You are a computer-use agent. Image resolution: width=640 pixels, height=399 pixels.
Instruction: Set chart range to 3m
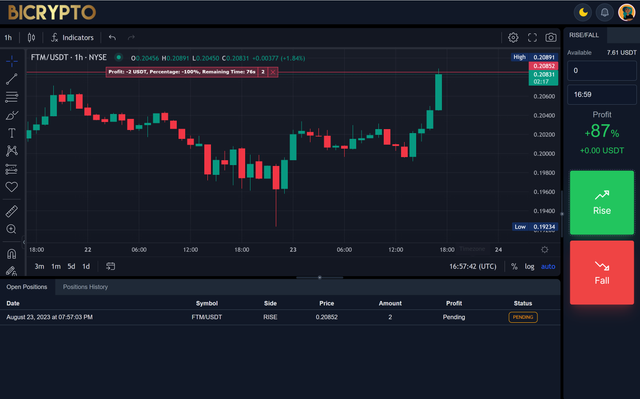(39, 266)
